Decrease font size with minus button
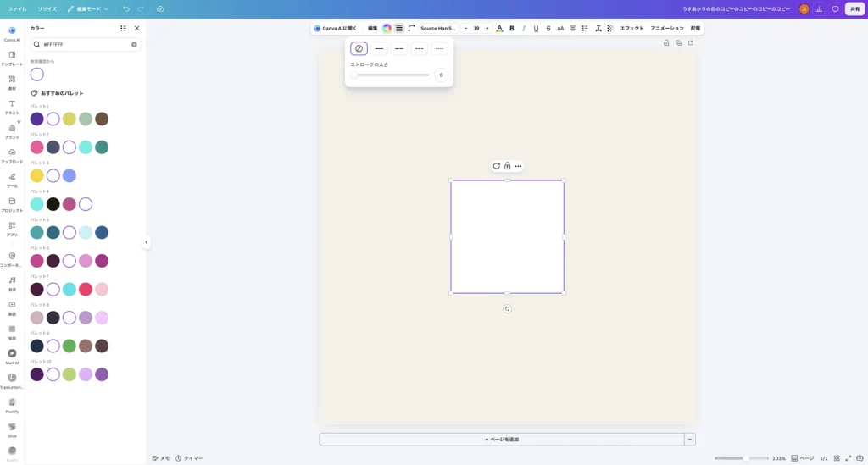Screen dimensions: 868x465 point(465,28)
